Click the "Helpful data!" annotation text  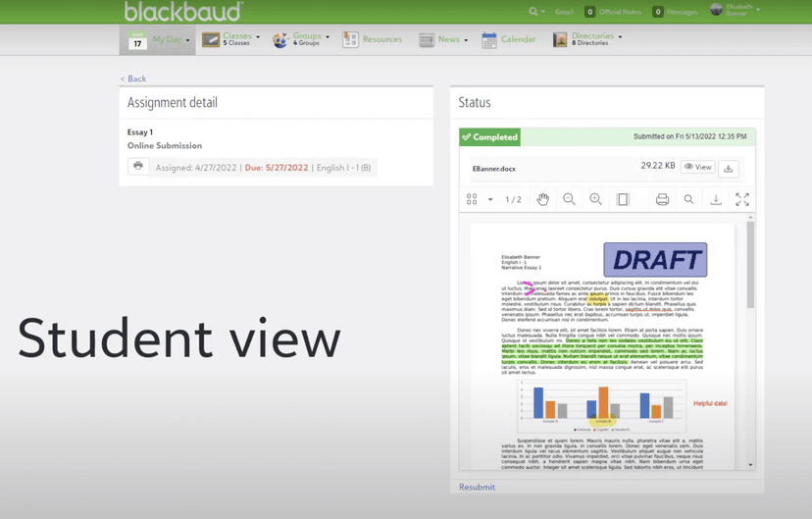tap(710, 403)
